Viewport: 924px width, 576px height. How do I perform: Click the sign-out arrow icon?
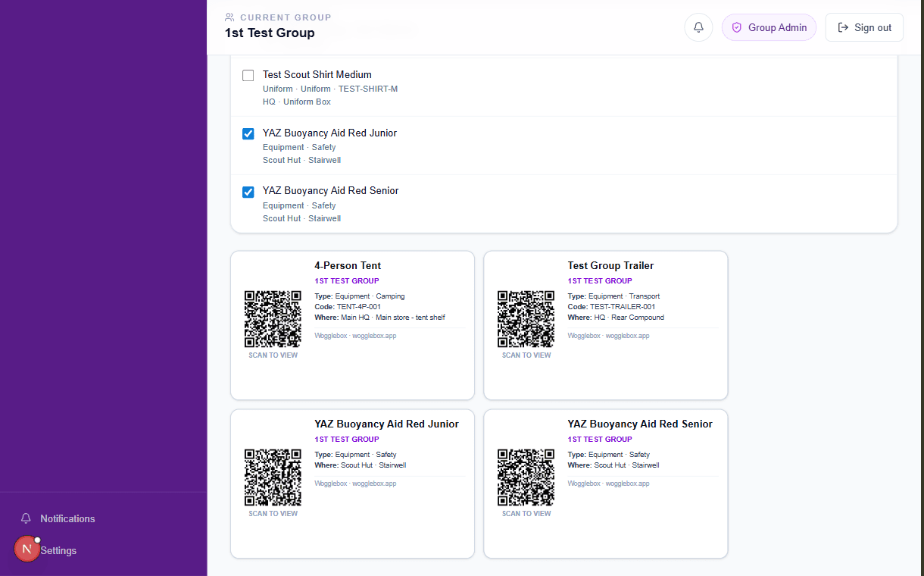point(843,27)
